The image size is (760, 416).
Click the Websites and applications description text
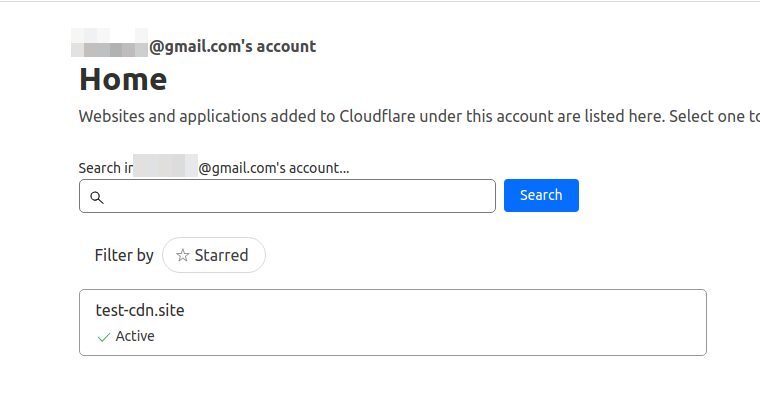tap(419, 116)
